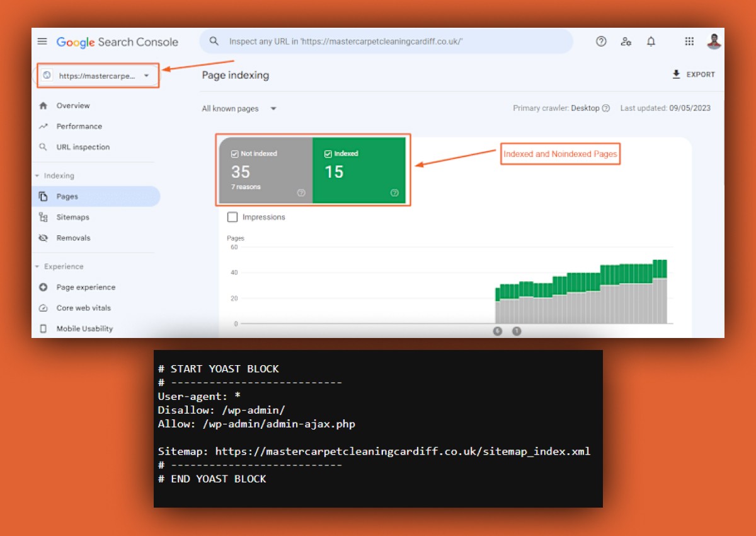Click the Not indexed 35 card
The height and width of the screenshot is (536, 756).
coord(265,170)
